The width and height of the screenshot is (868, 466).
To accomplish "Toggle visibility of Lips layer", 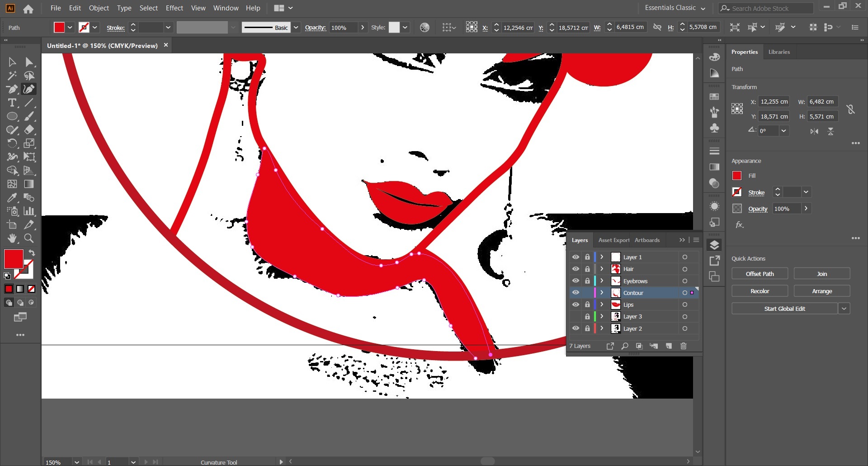I will coord(576,304).
